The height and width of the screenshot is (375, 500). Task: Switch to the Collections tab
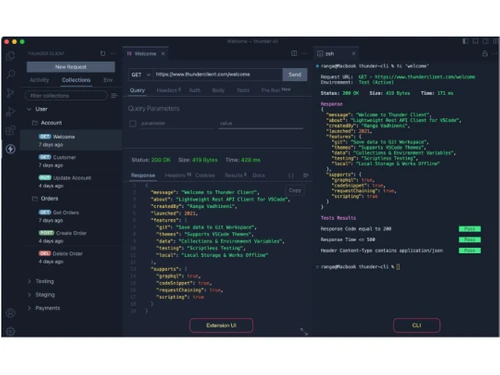(x=76, y=80)
